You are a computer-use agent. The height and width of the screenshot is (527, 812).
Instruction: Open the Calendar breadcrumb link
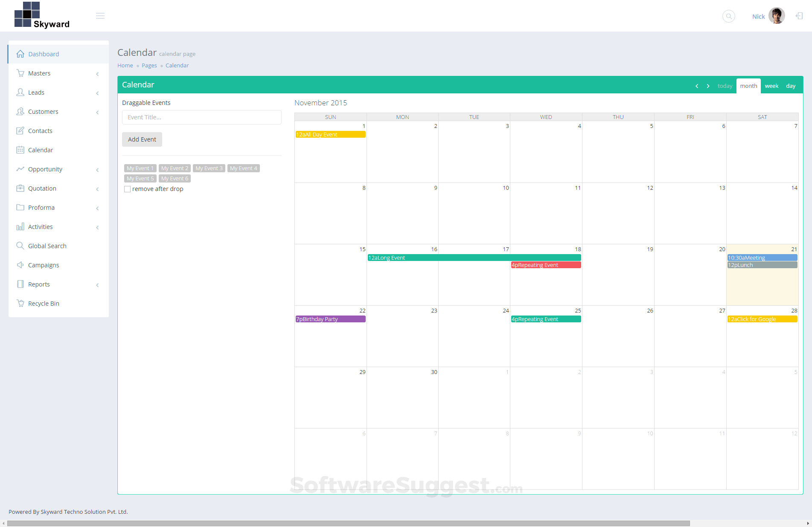[177, 65]
